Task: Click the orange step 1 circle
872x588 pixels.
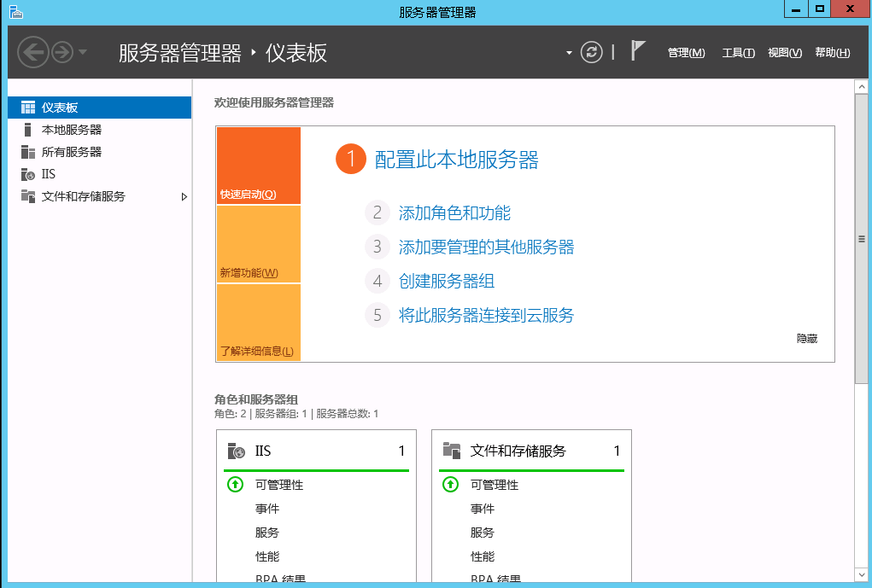Action: coord(351,159)
